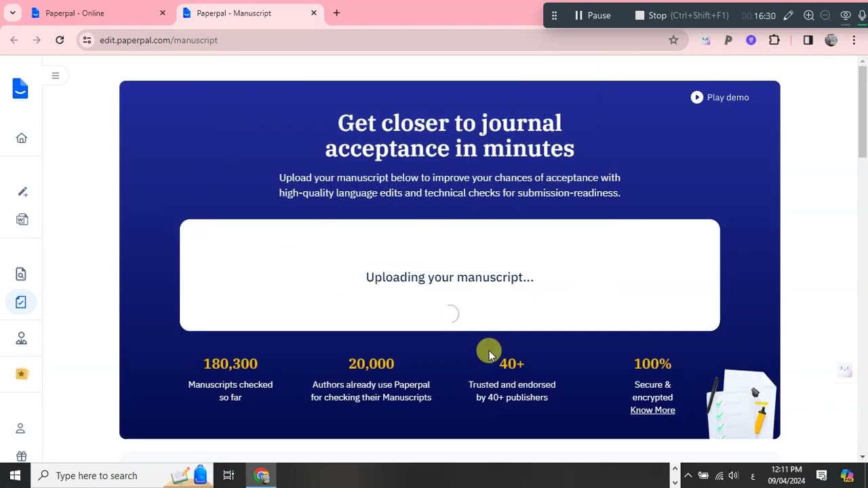Open the Word document icon in sidebar
This screenshot has width=868, height=488.
[x=22, y=220]
